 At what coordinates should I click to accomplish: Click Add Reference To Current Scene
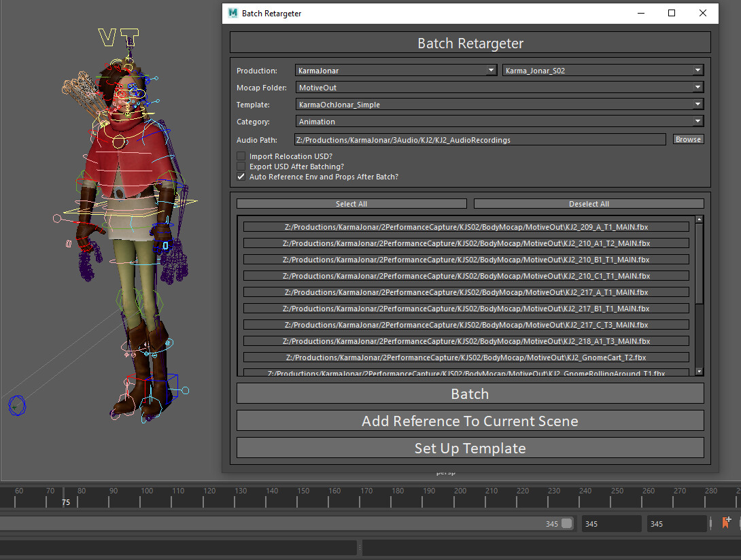tap(470, 420)
